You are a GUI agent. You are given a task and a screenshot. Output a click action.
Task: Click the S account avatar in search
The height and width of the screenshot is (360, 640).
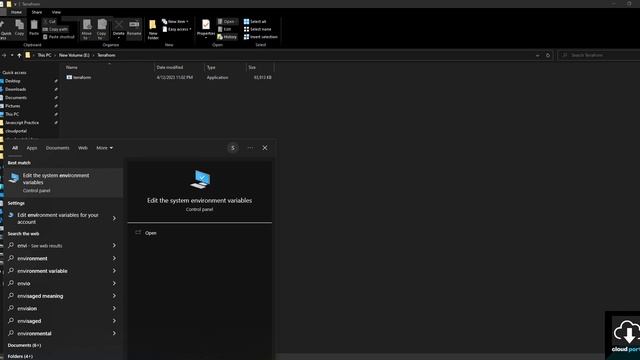pyautogui.click(x=233, y=148)
